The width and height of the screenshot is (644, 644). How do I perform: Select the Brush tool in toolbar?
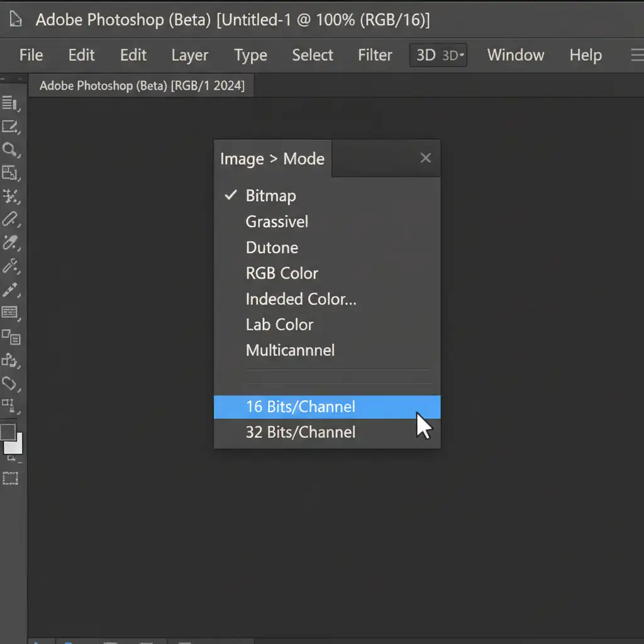tap(10, 289)
